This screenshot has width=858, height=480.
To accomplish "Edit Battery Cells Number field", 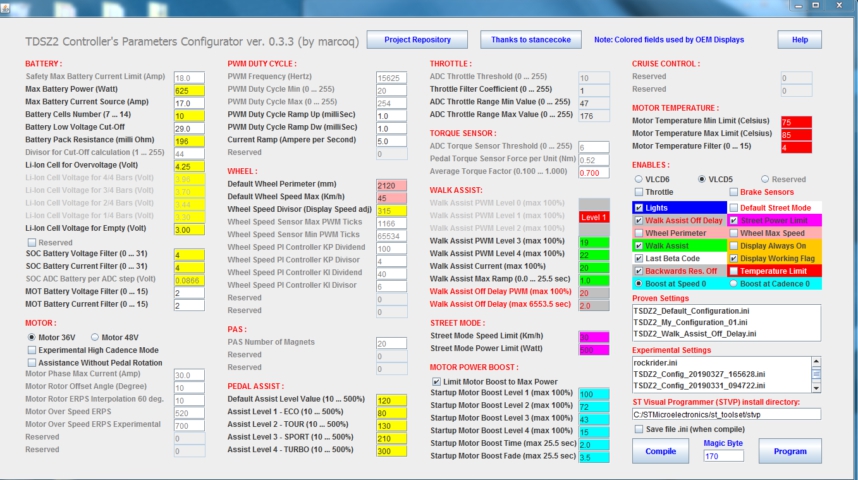I will click(189, 115).
